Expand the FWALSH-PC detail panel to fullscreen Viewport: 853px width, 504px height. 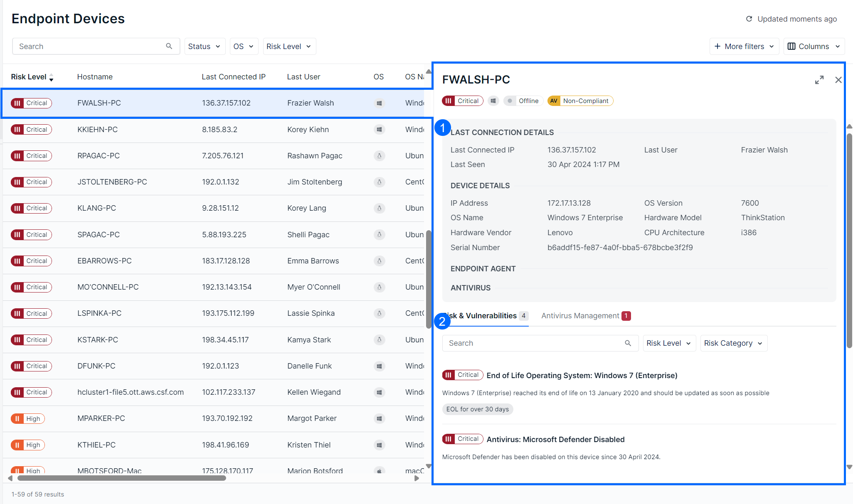[x=819, y=80]
